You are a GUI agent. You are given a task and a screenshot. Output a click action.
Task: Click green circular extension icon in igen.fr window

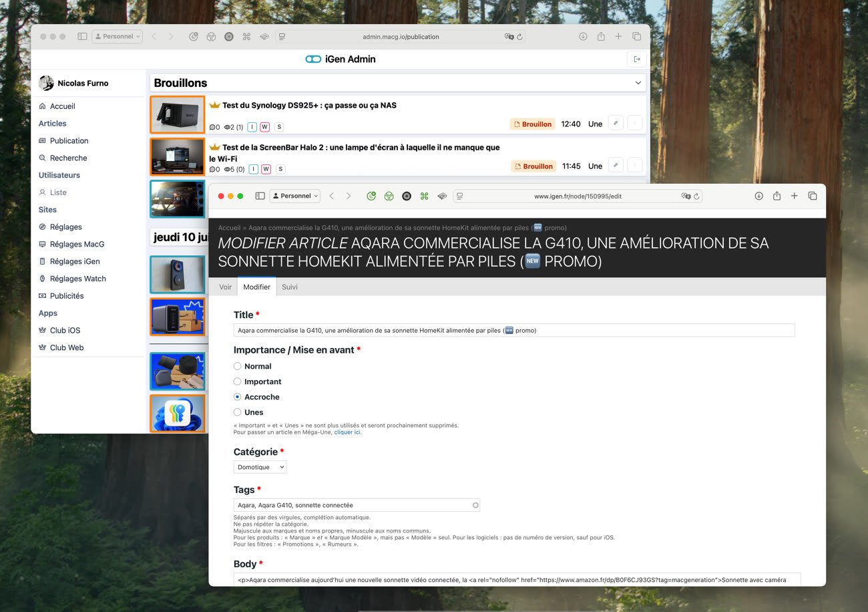pos(371,196)
